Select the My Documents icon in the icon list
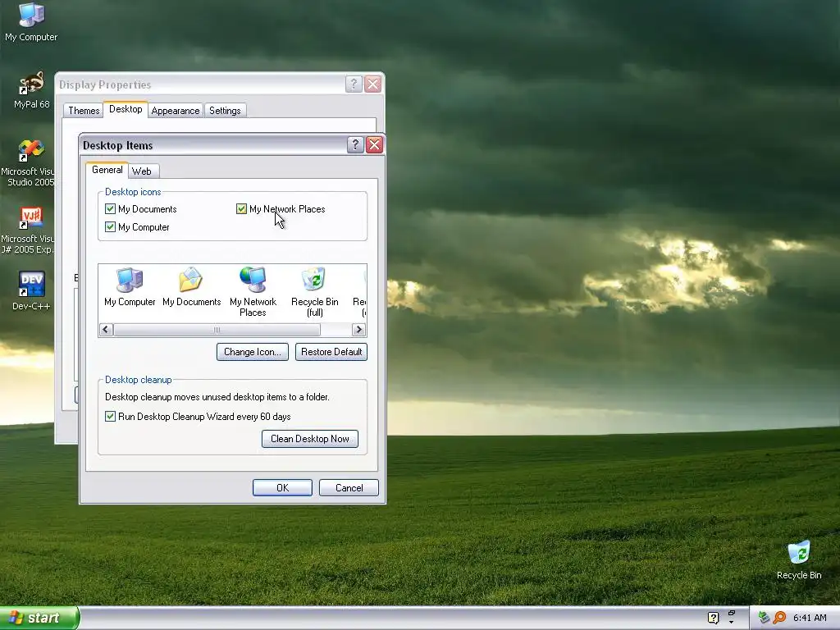The width and height of the screenshot is (840, 630). tap(191, 287)
